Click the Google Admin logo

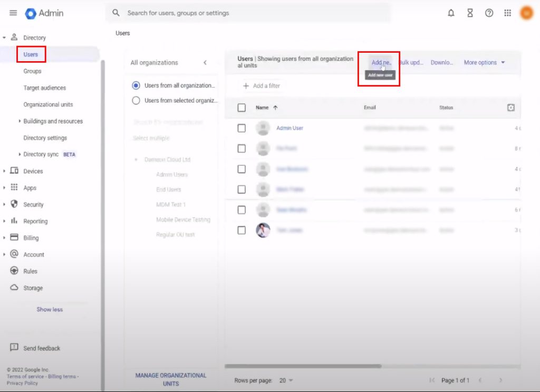point(44,13)
